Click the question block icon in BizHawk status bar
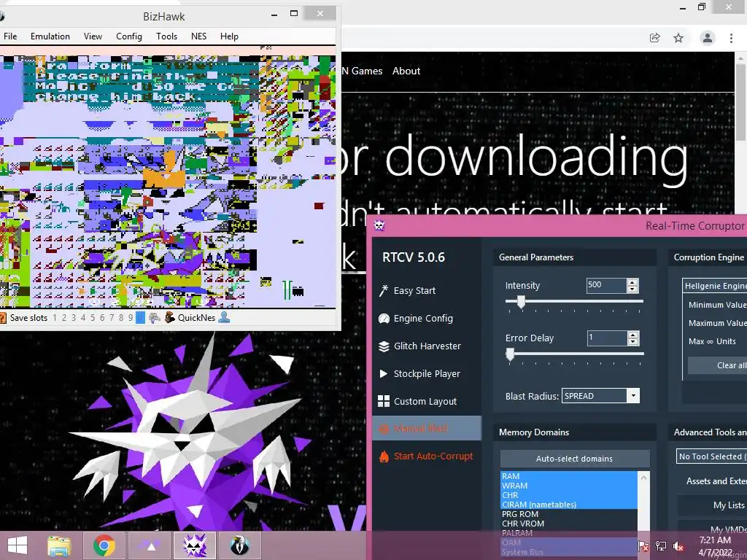This screenshot has width=747, height=560. pyautogui.click(x=2, y=318)
